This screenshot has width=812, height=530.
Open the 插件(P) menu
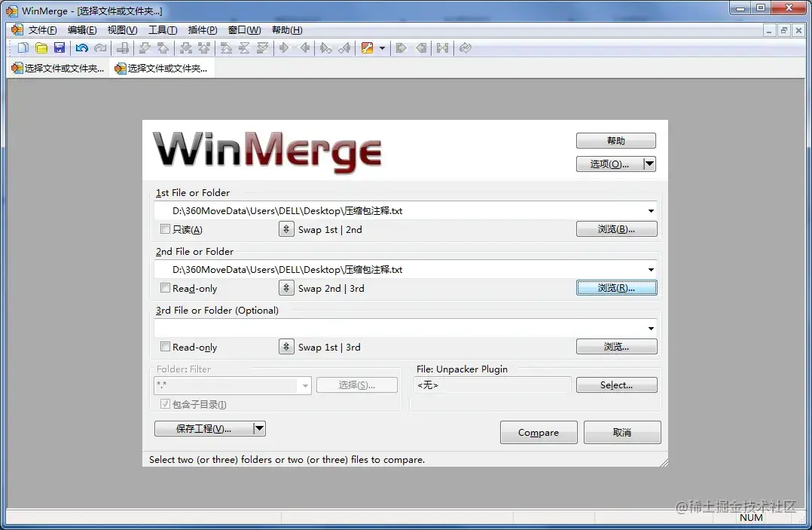tap(203, 30)
